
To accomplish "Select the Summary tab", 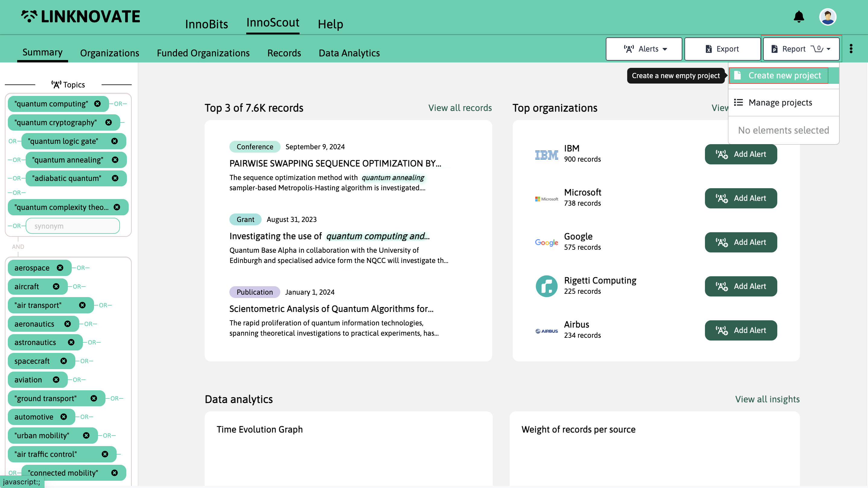I will (x=42, y=52).
